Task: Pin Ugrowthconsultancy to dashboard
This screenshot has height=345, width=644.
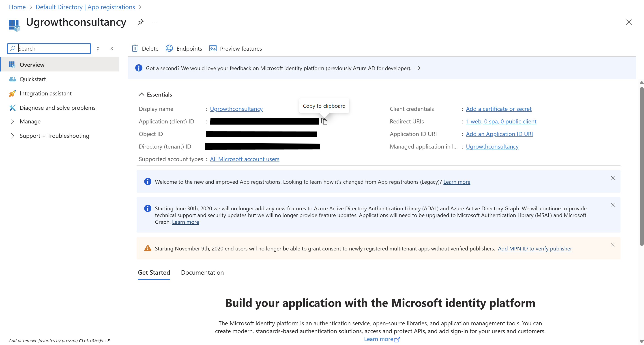Action: pos(140,22)
